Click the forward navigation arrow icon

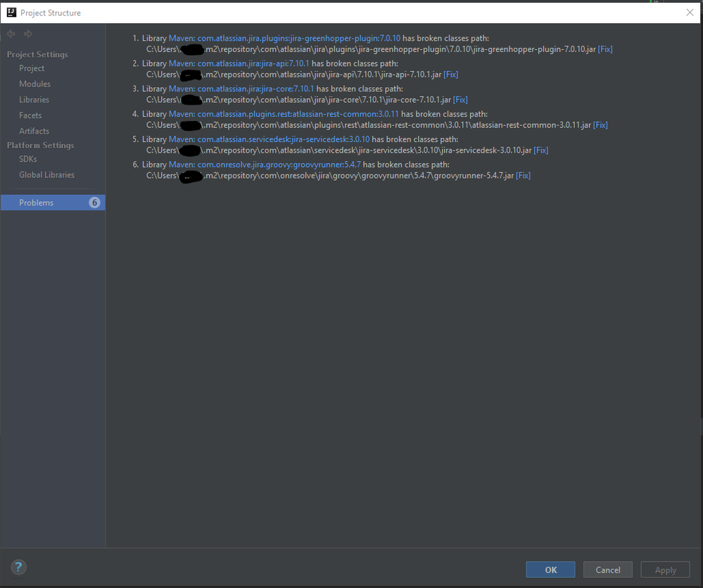click(28, 34)
